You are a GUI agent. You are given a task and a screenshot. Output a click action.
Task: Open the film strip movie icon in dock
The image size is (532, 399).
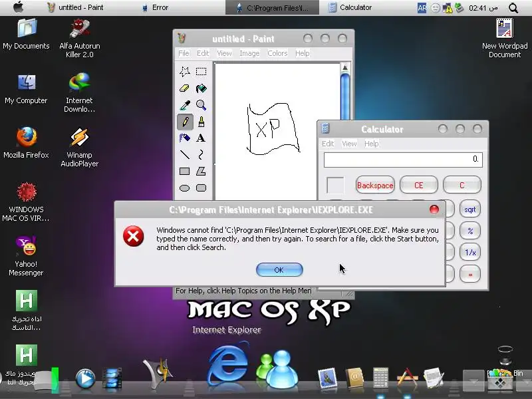(x=112, y=378)
